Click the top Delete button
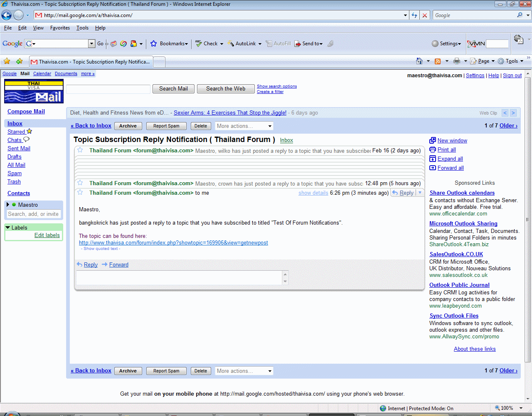 tap(201, 126)
